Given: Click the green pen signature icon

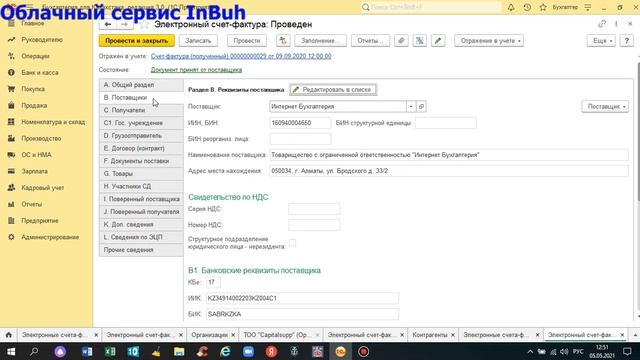Looking at the screenshot, I should [438, 40].
